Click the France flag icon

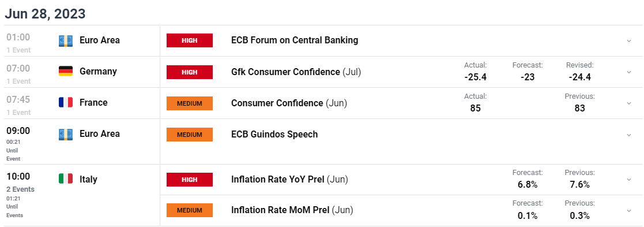(x=66, y=102)
